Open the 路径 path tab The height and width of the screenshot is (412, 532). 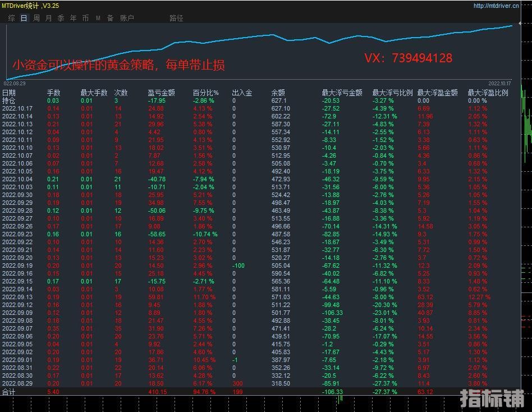coord(176,18)
